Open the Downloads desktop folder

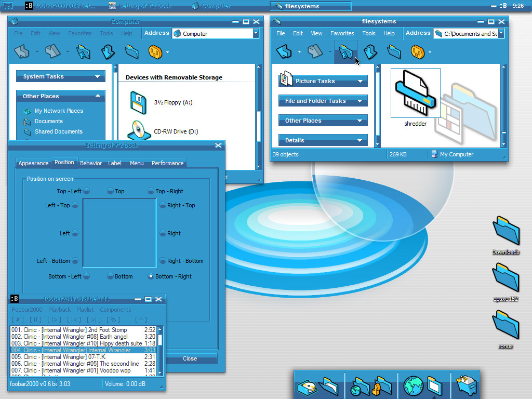[x=506, y=231]
